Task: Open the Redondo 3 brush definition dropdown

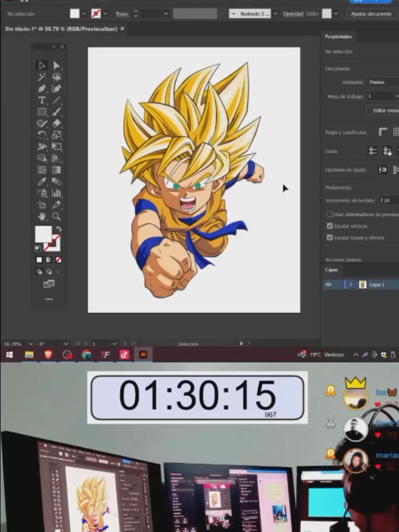Action: click(275, 13)
